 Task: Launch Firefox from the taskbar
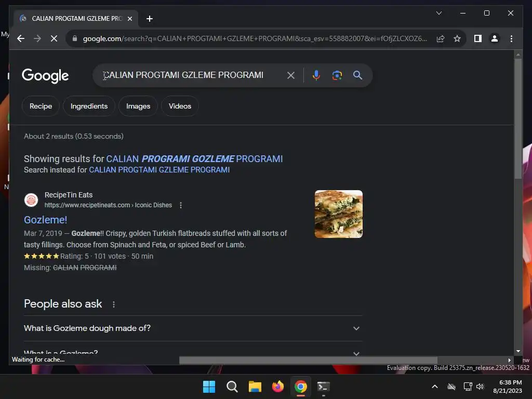[278, 387]
